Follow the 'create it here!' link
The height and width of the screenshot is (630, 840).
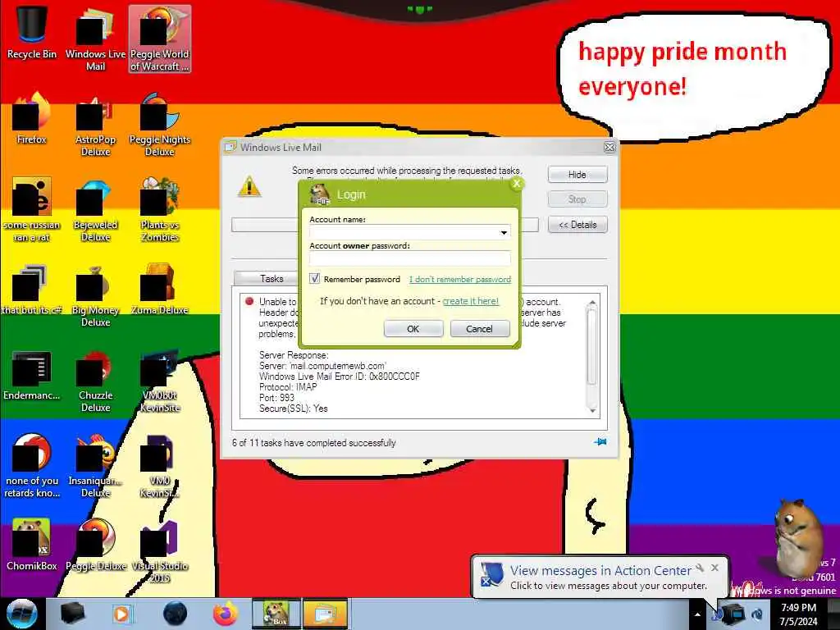point(470,301)
